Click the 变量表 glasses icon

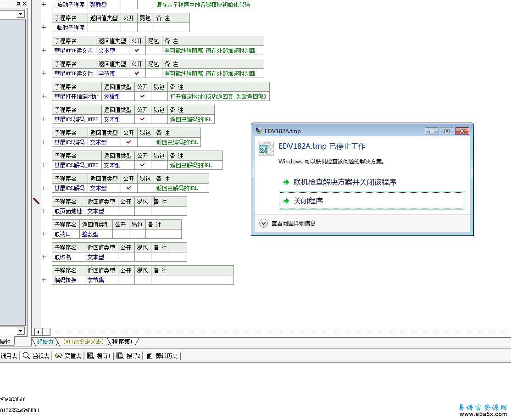[58, 356]
